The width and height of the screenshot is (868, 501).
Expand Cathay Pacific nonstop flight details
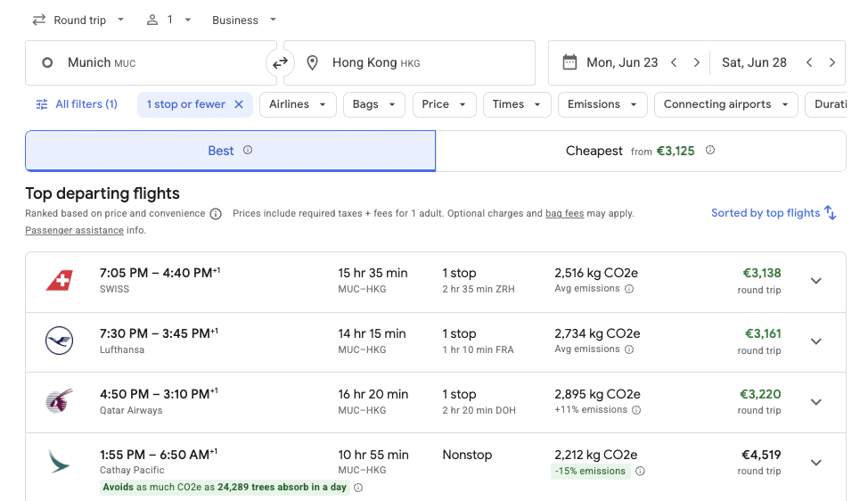point(815,463)
